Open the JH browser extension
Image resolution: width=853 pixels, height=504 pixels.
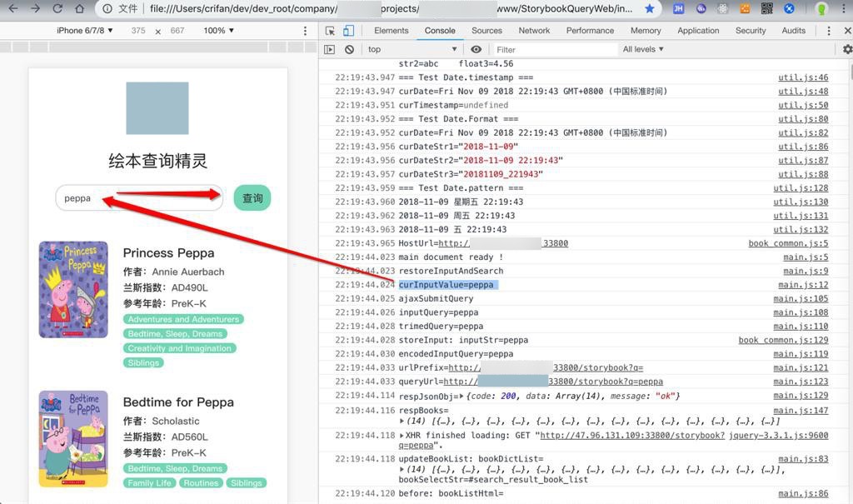(678, 8)
